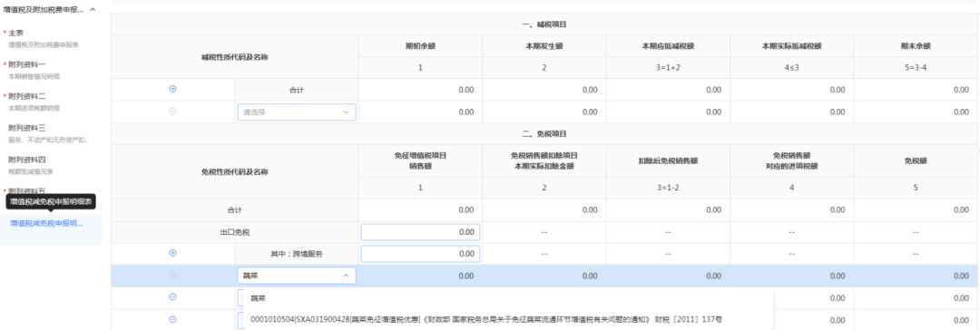Image resolution: width=980 pixels, height=330 pixels.
Task: Close the 蔬菜 免税性质 dropdown
Action: click(x=297, y=276)
